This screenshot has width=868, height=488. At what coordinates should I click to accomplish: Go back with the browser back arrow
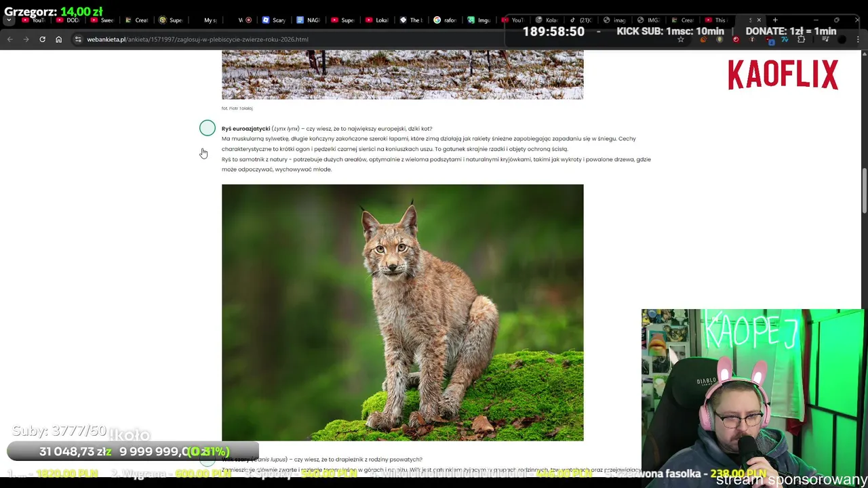(x=9, y=39)
